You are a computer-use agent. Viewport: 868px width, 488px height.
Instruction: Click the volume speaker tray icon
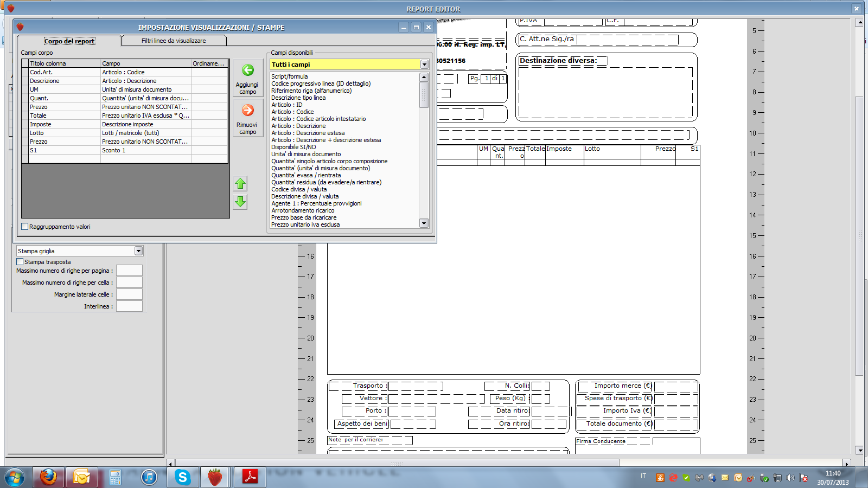point(790,478)
